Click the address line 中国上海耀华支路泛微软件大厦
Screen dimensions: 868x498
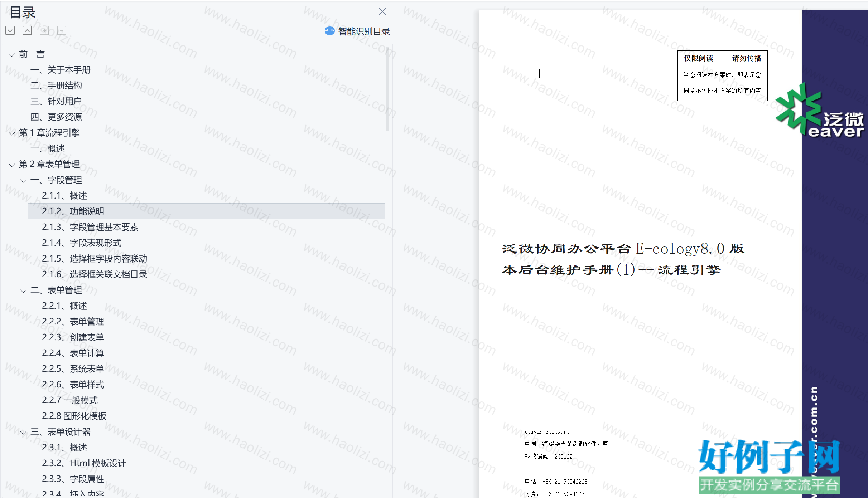566,444
